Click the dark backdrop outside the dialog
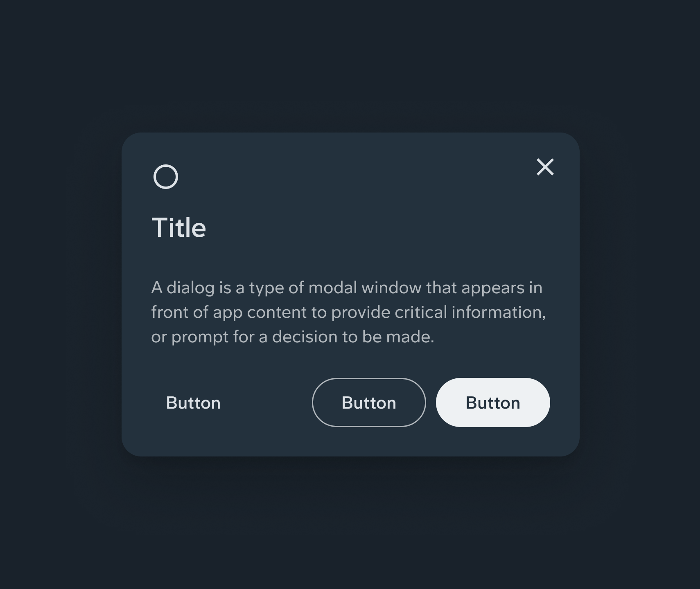The image size is (700, 589). click(x=61, y=532)
